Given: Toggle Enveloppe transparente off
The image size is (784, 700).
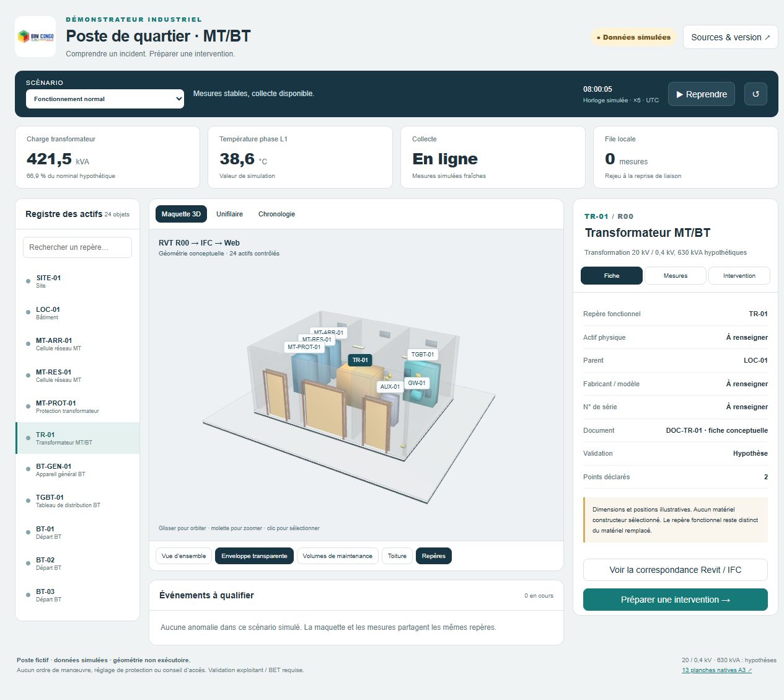Looking at the screenshot, I should click(254, 556).
